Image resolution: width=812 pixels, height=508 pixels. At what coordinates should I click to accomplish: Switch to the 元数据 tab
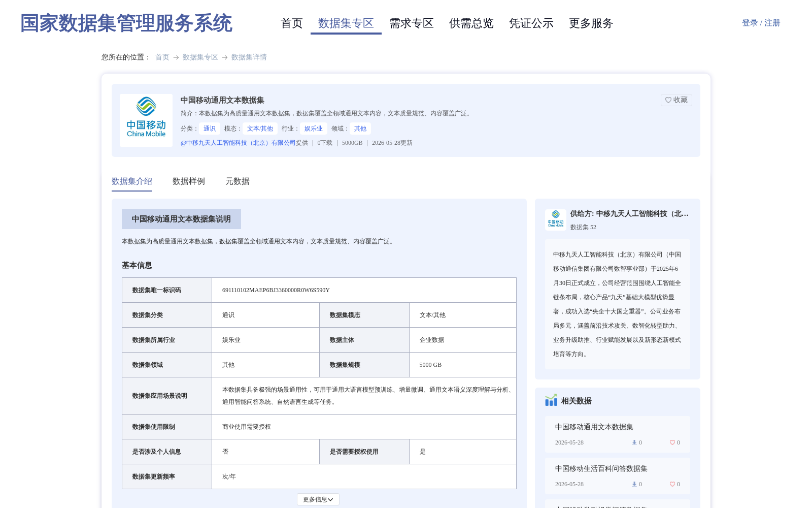(238, 181)
